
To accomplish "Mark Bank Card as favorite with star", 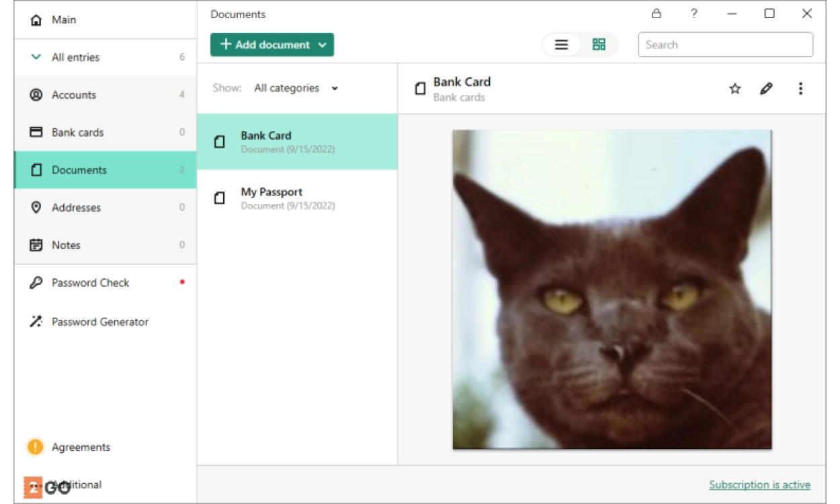I will (x=735, y=89).
